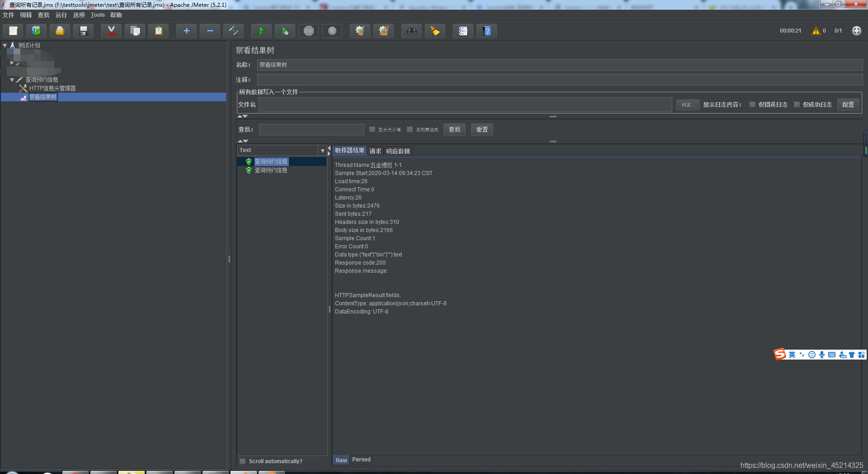868x474 pixels.
Task: Select the Raw view tab
Action: [341, 460]
